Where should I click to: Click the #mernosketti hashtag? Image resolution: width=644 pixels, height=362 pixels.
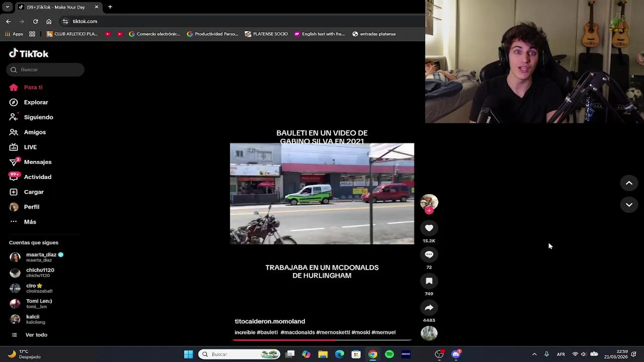[x=333, y=332]
